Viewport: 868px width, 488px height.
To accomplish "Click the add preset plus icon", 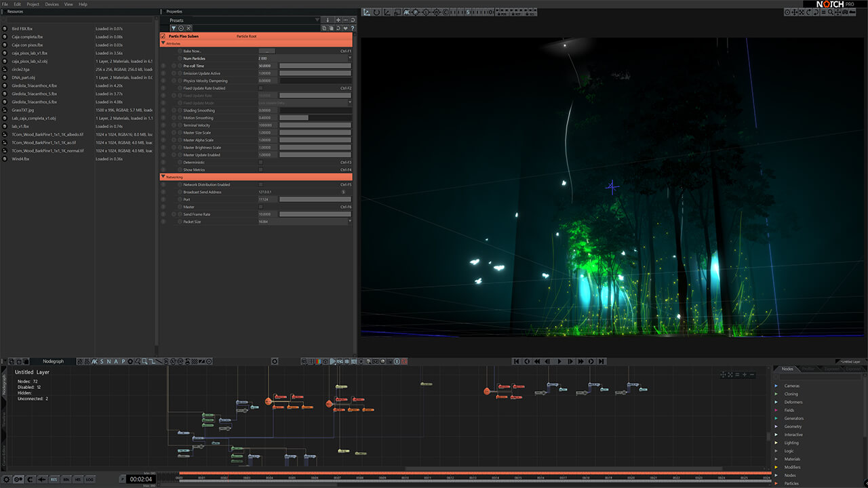I will click(x=338, y=20).
